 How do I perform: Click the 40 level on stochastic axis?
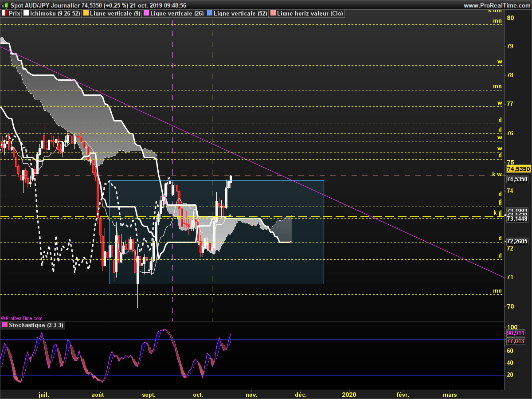pyautogui.click(x=510, y=363)
